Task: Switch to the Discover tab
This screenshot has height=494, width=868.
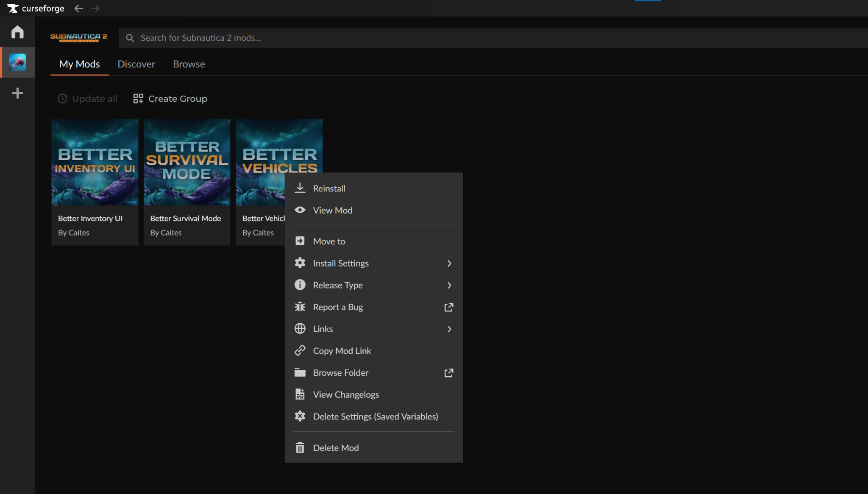Action: 136,64
